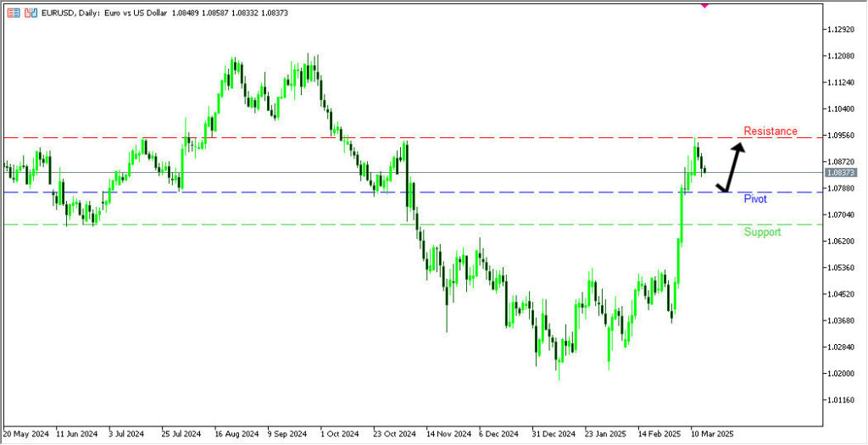Image resolution: width=868 pixels, height=445 pixels.
Task: Click the 9 Sep 2024 date label
Action: (287, 433)
